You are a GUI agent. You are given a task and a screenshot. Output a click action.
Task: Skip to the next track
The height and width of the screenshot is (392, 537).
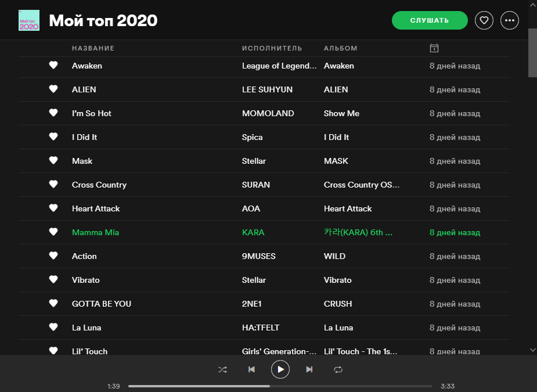tap(309, 369)
